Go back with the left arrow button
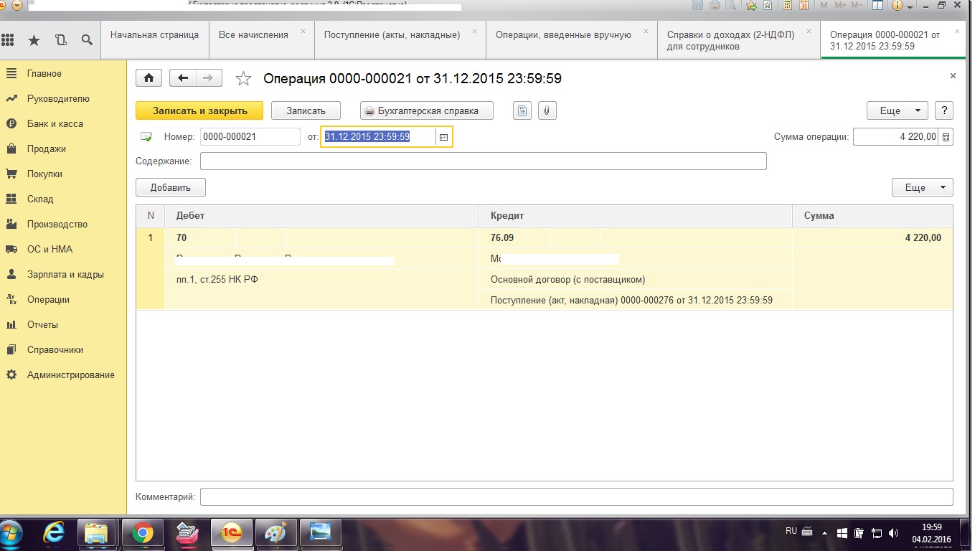The width and height of the screenshot is (980, 551). tap(183, 78)
